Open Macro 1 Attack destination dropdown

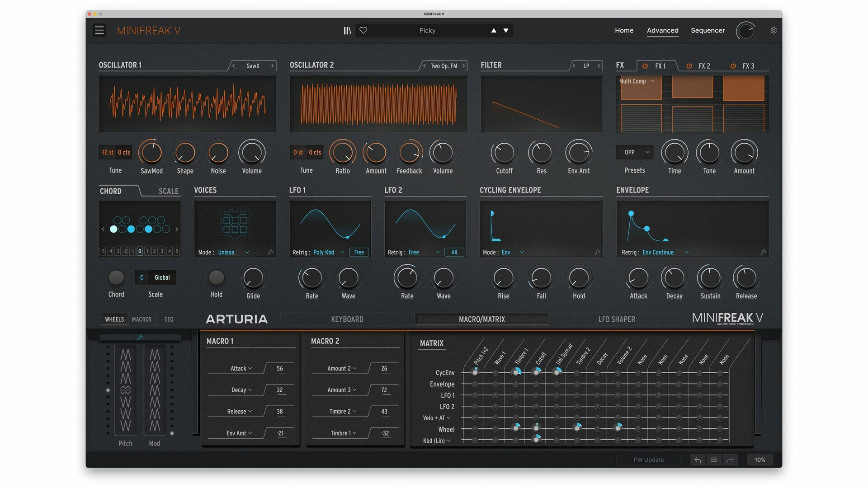241,369
